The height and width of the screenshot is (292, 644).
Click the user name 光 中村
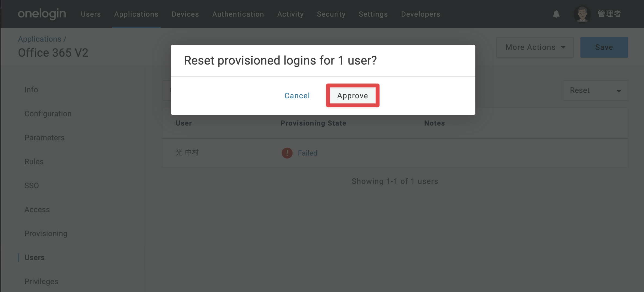pos(187,153)
